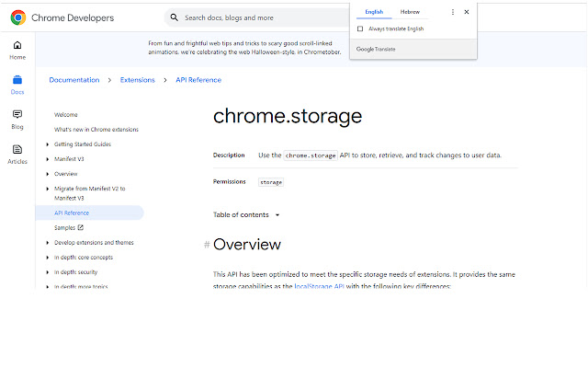The image size is (588, 368).
Task: Open the Docs sidebar icon
Action: pos(17,80)
